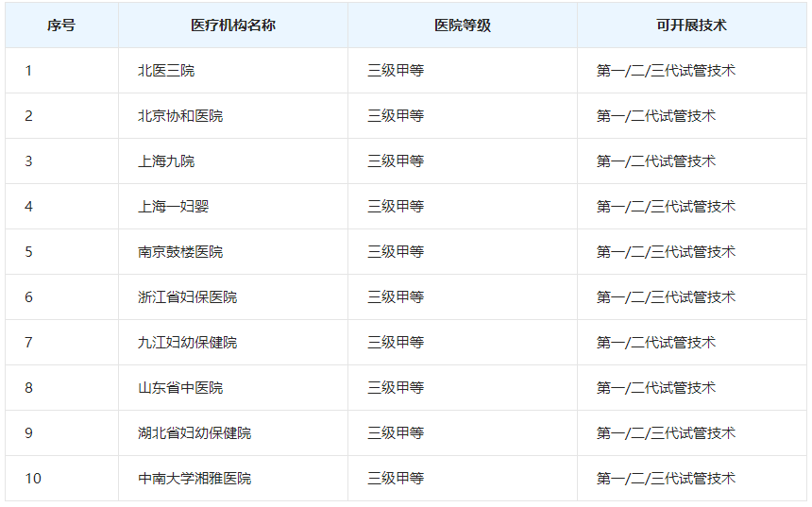
Task: Click 三级甲等 grade for 北医三院
Action: point(396,71)
